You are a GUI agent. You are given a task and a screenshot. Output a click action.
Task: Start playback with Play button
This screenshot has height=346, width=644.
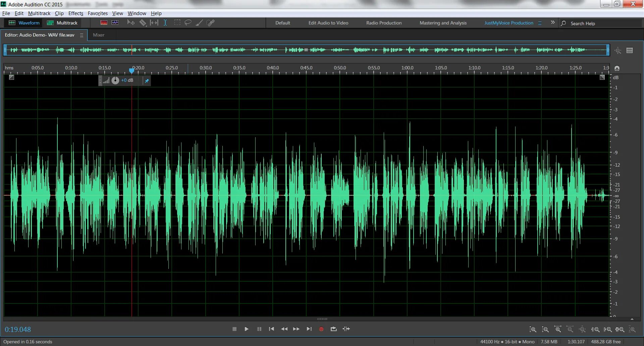click(247, 329)
